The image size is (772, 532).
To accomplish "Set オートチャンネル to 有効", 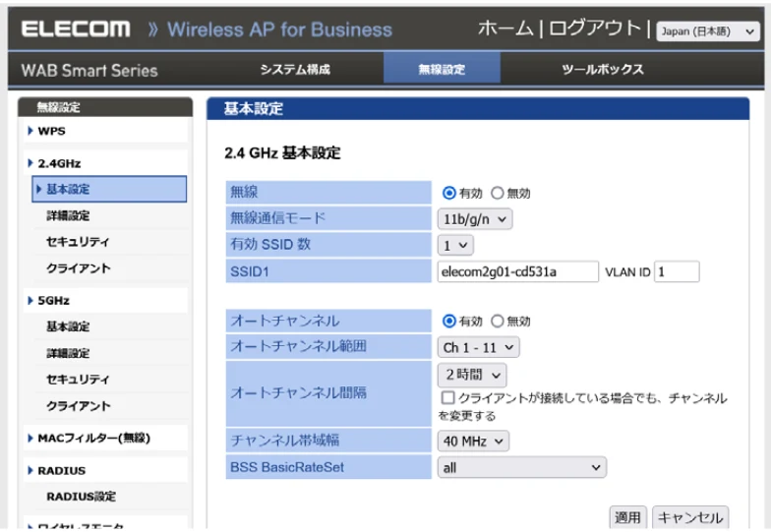I will pyautogui.click(x=448, y=322).
